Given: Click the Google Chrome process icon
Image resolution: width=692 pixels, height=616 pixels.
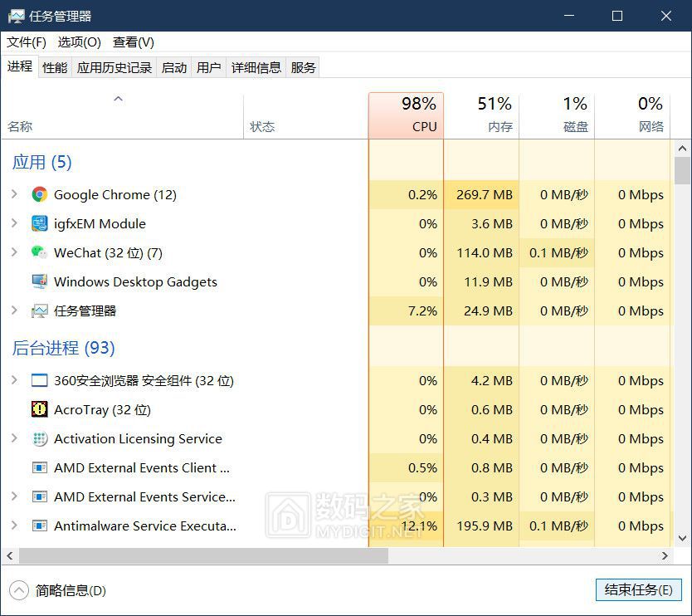Looking at the screenshot, I should point(39,195).
